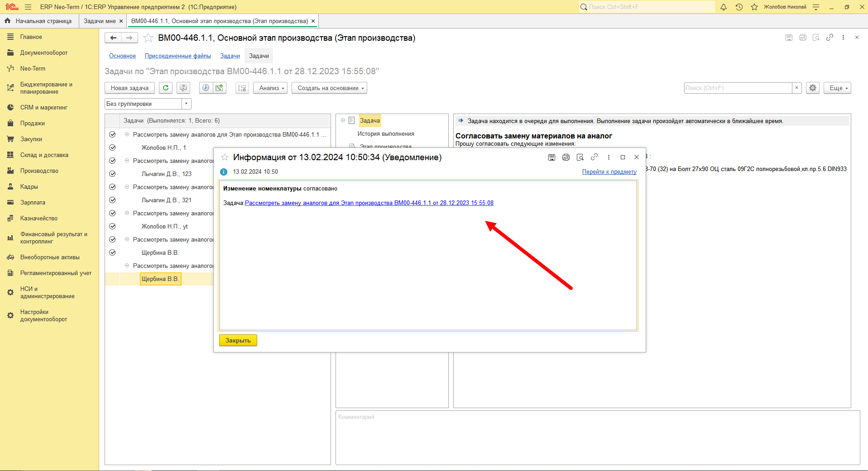The image size is (868, 471).
Task: Click the Новая задача button
Action: point(129,88)
